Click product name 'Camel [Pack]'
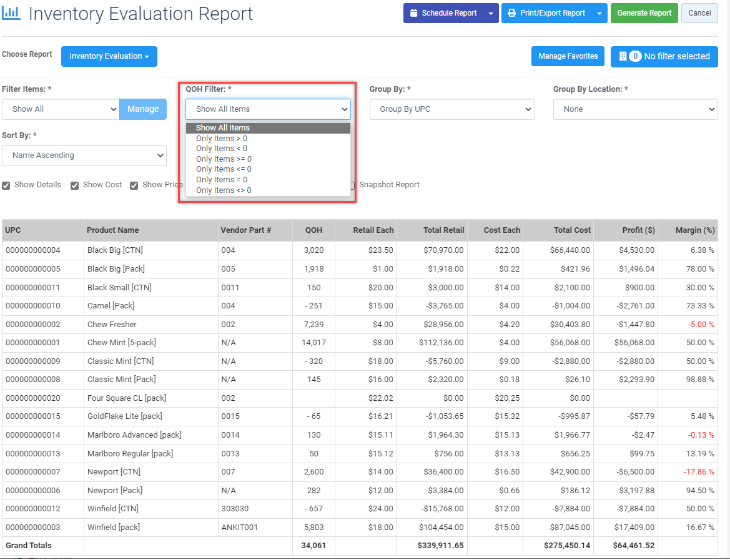 click(111, 306)
